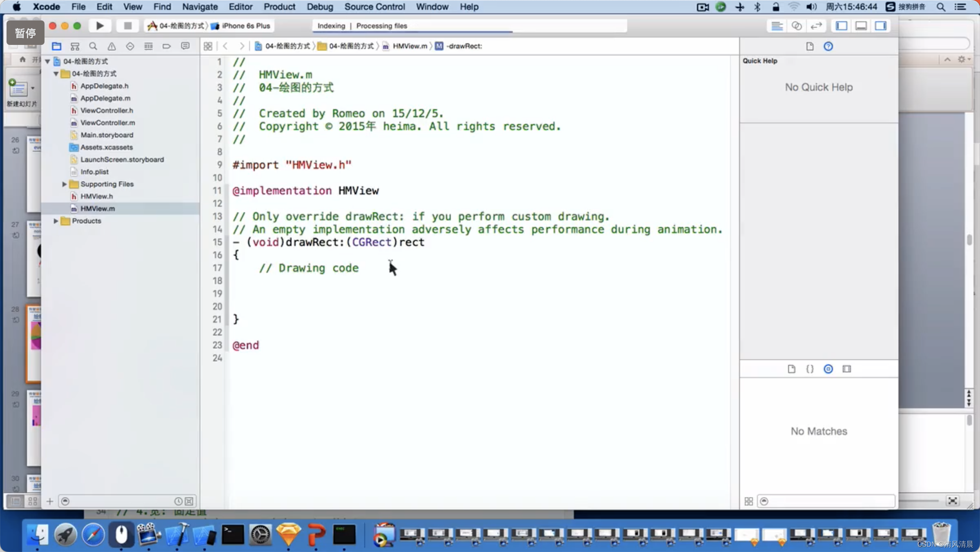980x552 pixels.
Task: Toggle the Debug area visibility
Action: [x=861, y=26]
